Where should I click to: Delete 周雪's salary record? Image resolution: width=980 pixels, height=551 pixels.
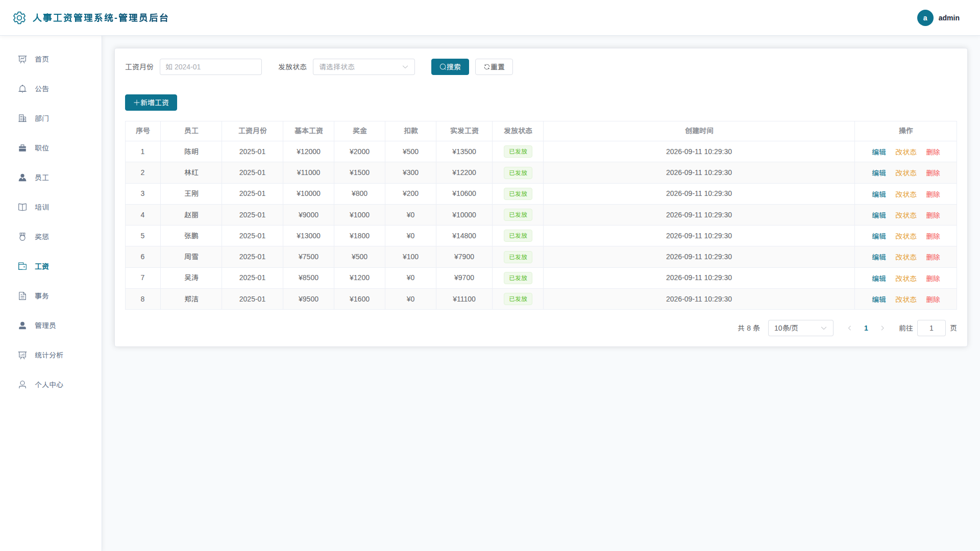point(933,257)
